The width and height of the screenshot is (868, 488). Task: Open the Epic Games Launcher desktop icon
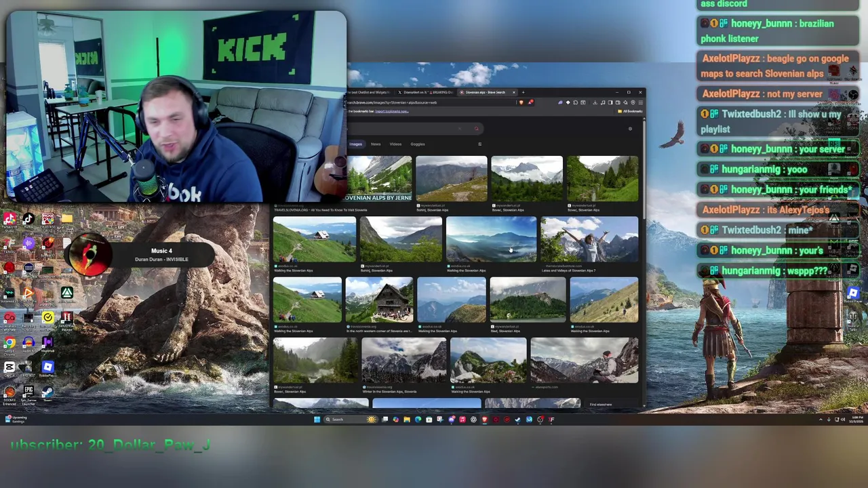pos(28,392)
